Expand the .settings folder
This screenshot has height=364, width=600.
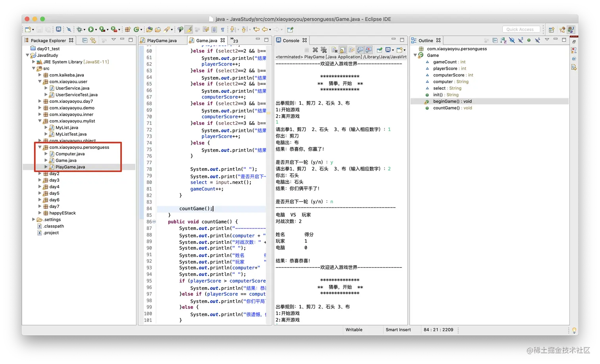[34, 219]
